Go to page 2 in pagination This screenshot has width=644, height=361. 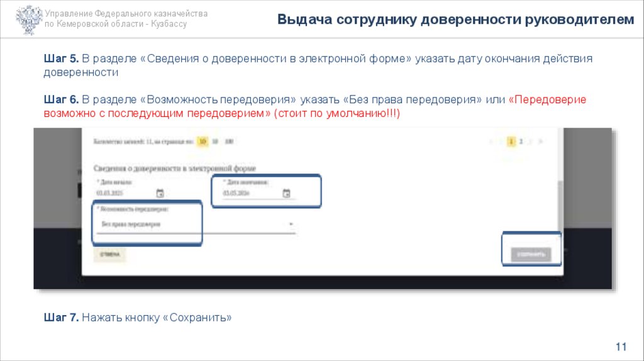pos(521,142)
